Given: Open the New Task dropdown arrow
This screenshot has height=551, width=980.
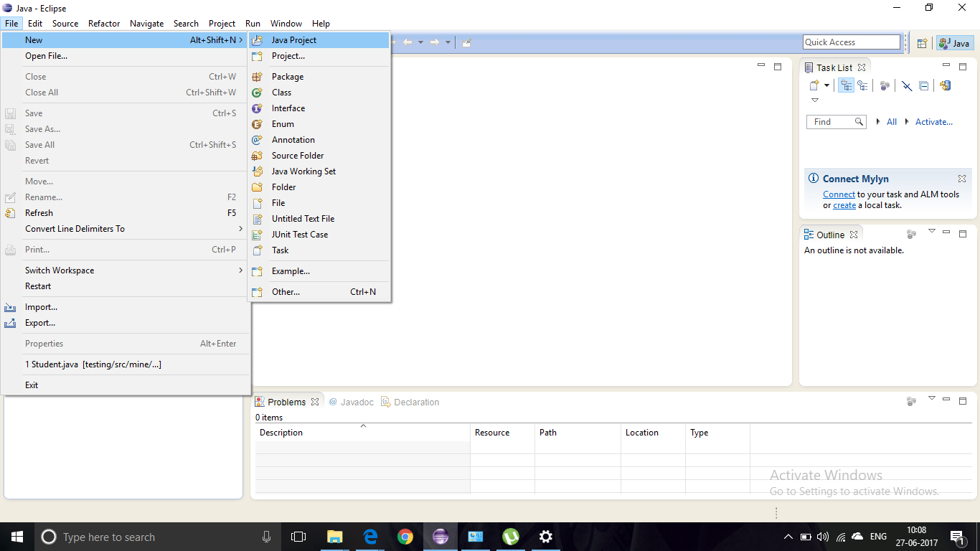Looking at the screenshot, I should click(826, 85).
